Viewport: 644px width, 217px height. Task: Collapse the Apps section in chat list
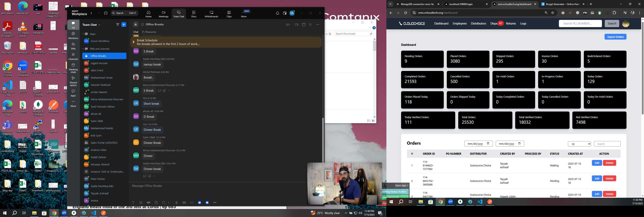coord(83,34)
